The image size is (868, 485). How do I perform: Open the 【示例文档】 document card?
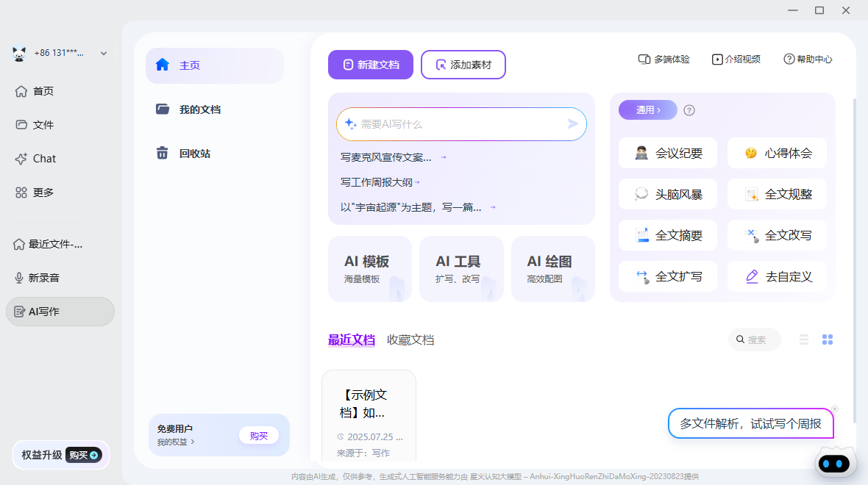(x=369, y=416)
